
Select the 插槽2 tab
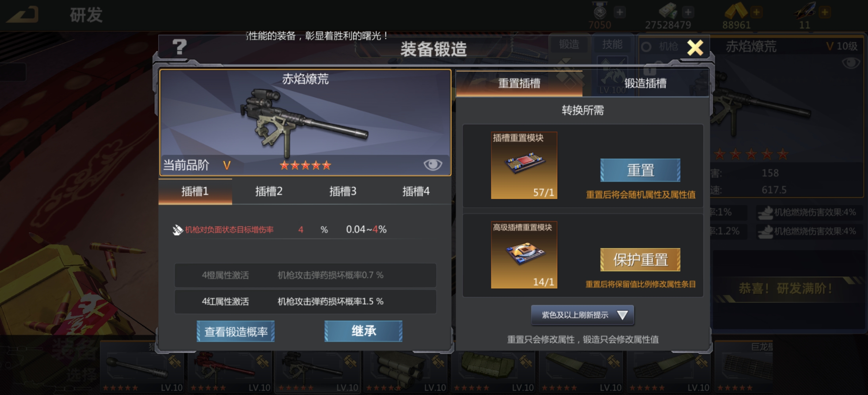click(269, 191)
